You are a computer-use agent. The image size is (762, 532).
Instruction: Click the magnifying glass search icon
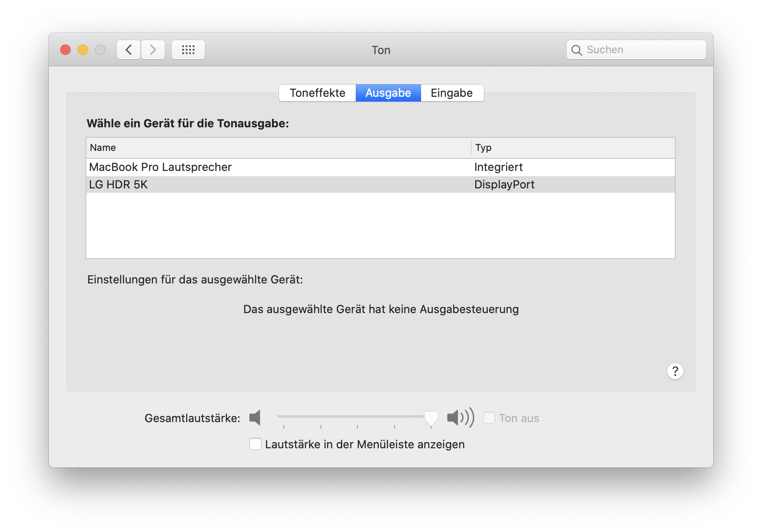tap(576, 50)
